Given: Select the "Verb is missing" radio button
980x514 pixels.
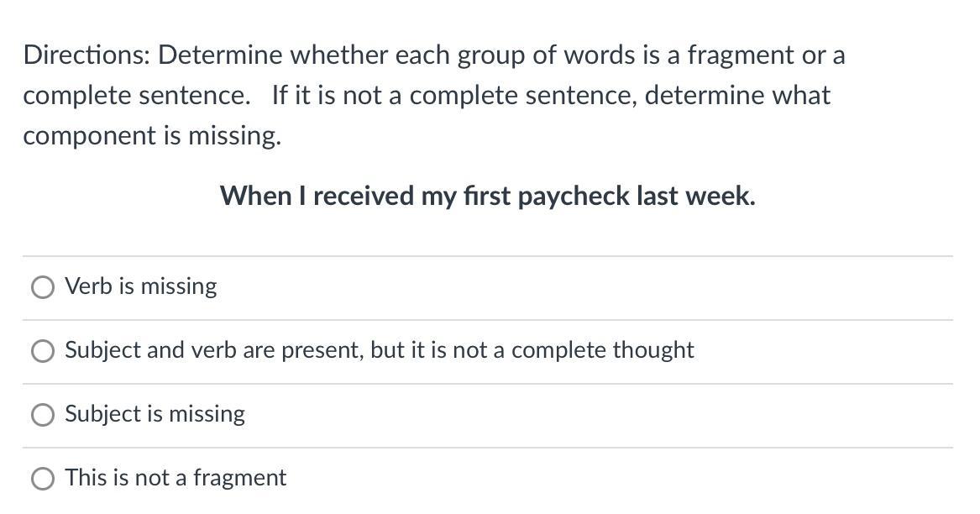Looking at the screenshot, I should tap(43, 287).
